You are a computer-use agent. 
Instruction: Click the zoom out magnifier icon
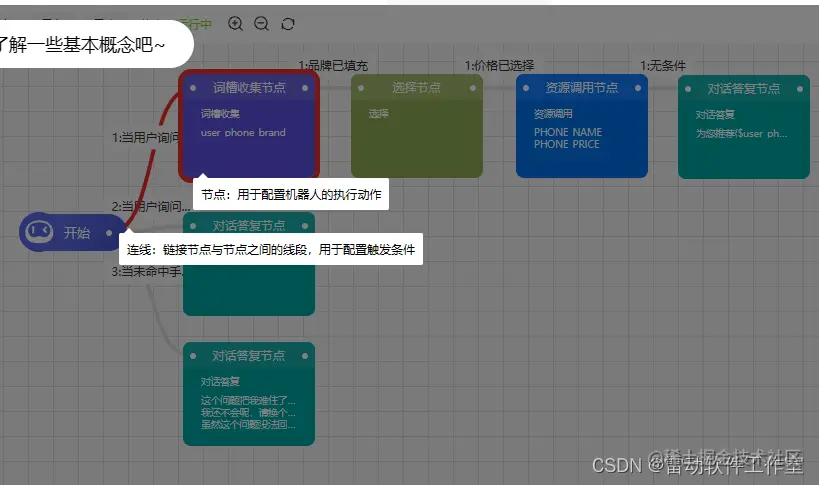click(x=262, y=24)
